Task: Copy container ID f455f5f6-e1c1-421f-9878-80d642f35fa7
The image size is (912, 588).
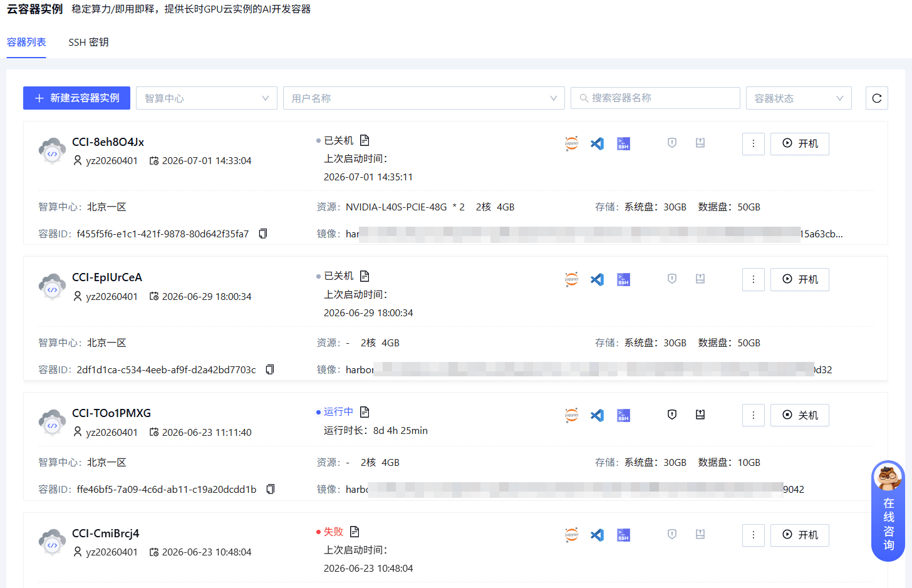Action: point(263,234)
